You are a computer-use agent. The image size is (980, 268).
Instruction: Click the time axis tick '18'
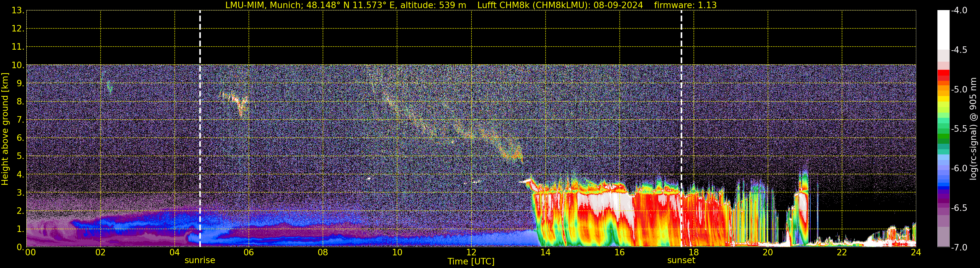pos(694,252)
